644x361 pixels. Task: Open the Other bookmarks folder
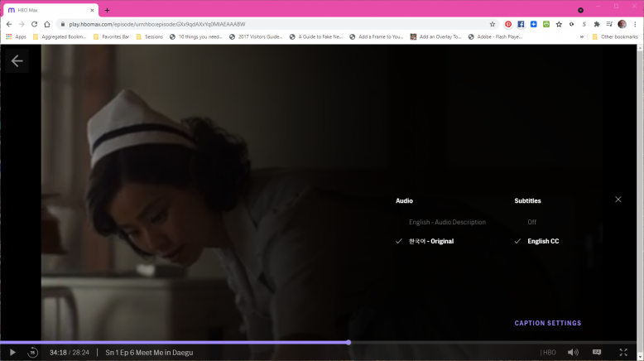(615, 37)
